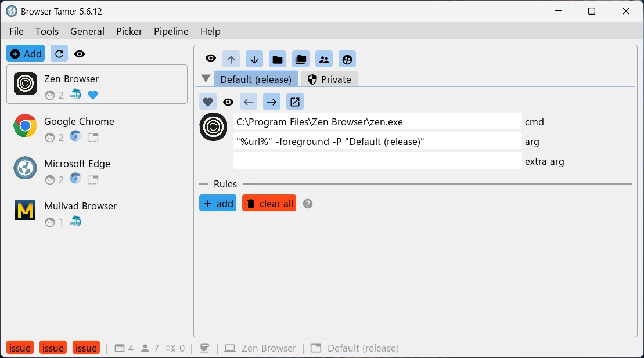Toggle the profile favorite heart button
Viewport: 644px width, 358px height.
tap(208, 102)
